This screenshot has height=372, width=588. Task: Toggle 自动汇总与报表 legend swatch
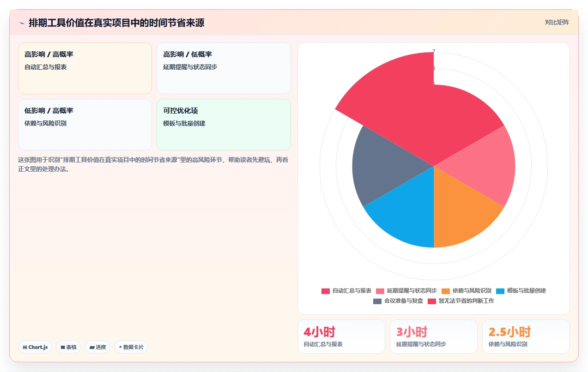326,291
